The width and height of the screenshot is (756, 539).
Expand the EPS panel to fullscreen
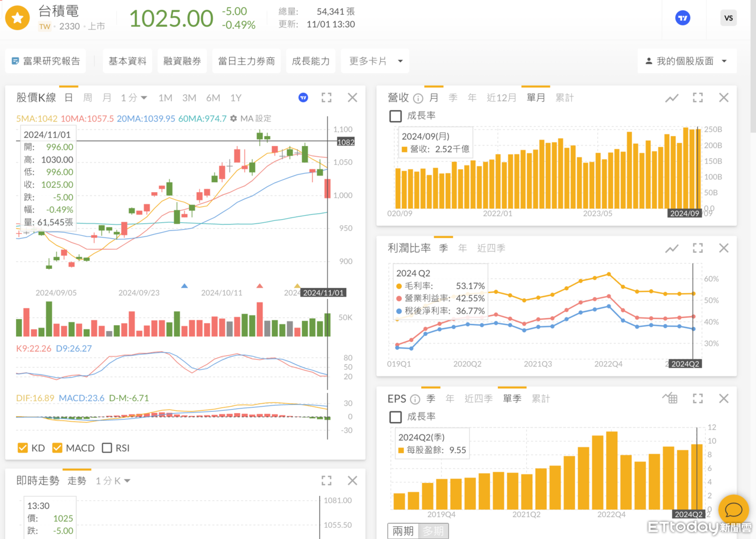[x=698, y=398]
